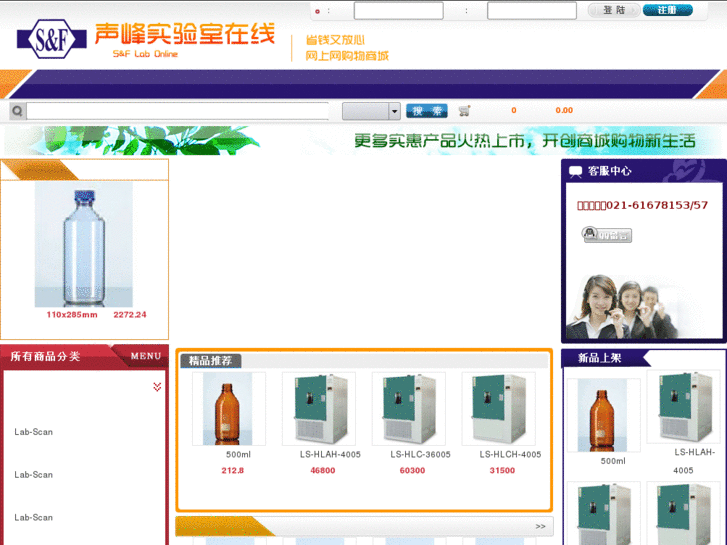
Task: Click the online message button icon
Action: tap(606, 234)
